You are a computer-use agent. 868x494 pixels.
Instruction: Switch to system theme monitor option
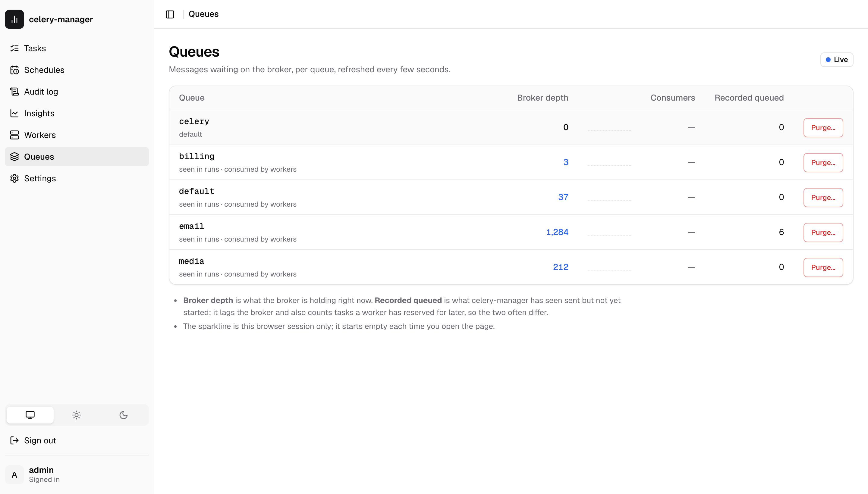[x=30, y=415]
